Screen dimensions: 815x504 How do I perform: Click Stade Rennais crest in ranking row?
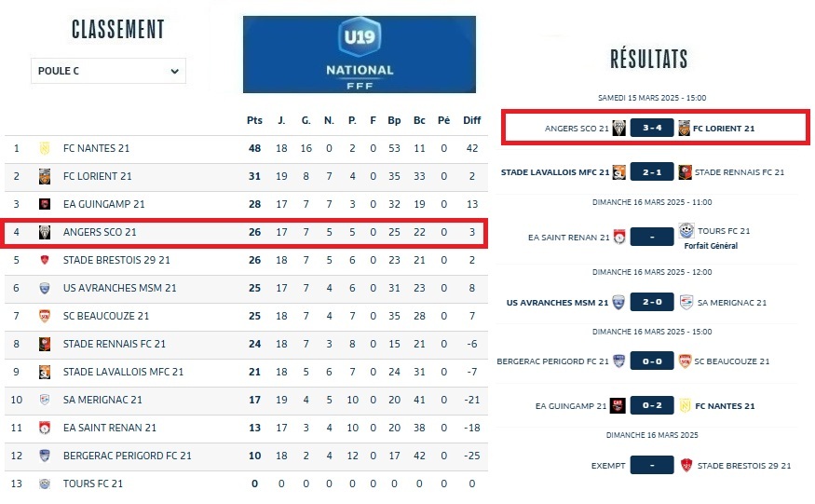(x=44, y=344)
